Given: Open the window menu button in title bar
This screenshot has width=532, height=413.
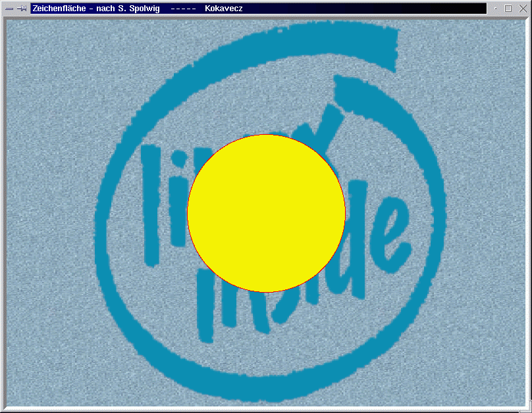Looking at the screenshot, I should pyautogui.click(x=9, y=9).
